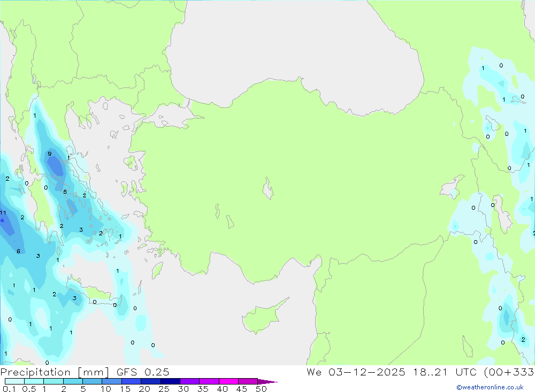The width and height of the screenshot is (535, 392).
Task: Choose the 2–5 mm legend color swatch
Action: (73, 381)
